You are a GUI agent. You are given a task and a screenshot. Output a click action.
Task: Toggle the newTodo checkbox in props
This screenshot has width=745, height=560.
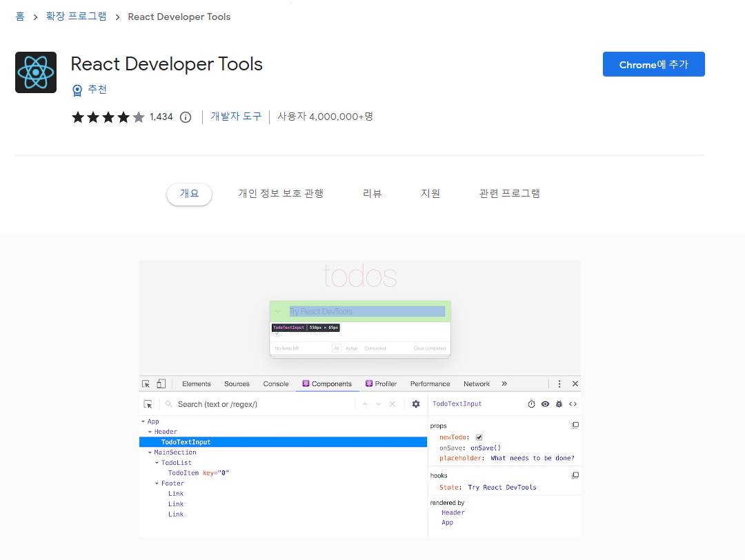coord(479,437)
